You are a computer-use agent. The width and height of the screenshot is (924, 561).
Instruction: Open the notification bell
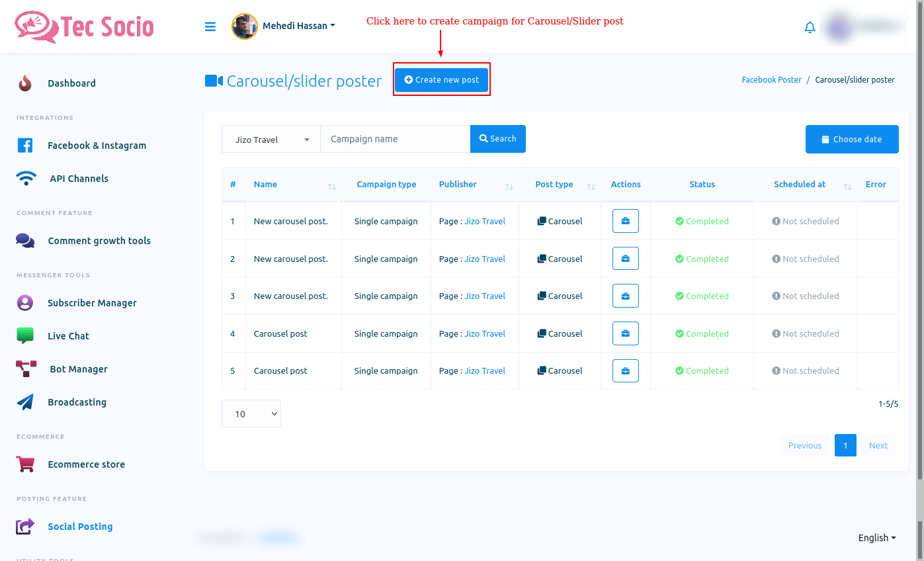tap(810, 27)
